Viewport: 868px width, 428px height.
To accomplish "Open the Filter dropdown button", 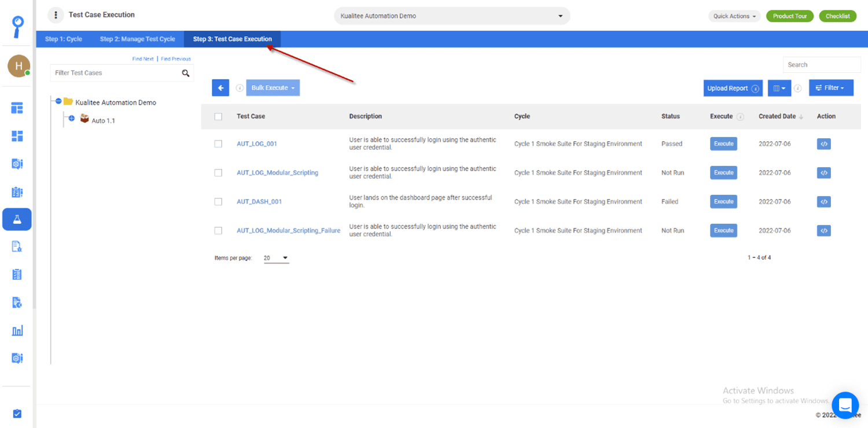I will click(x=830, y=88).
